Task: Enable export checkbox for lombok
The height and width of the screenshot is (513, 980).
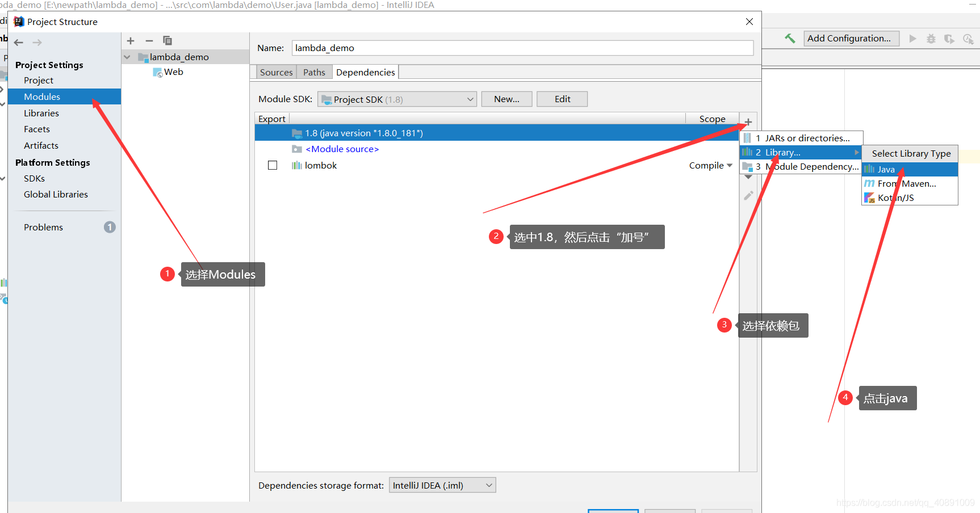Action: tap(273, 166)
